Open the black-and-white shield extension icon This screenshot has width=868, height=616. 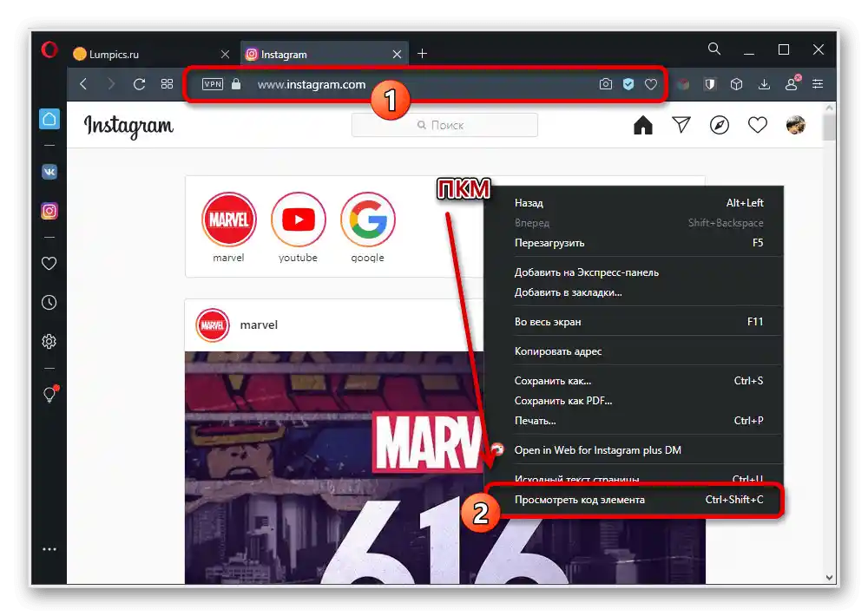coord(710,84)
